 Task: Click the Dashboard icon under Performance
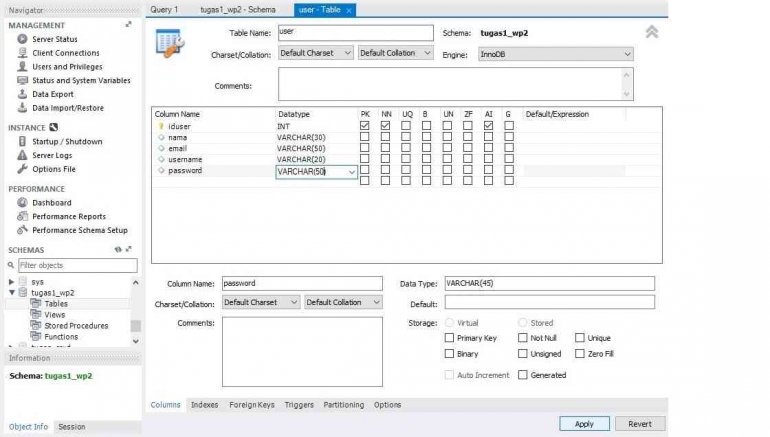point(22,202)
